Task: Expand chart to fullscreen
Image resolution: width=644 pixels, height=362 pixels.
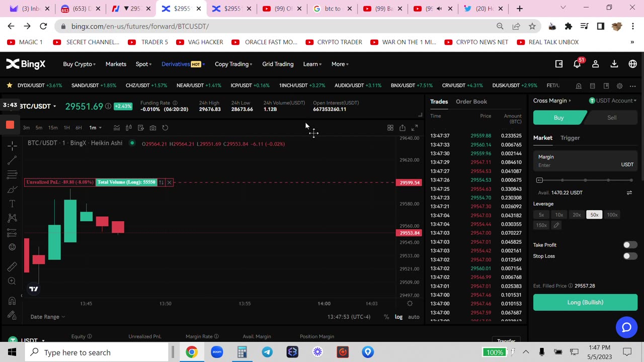Action: tap(415, 128)
